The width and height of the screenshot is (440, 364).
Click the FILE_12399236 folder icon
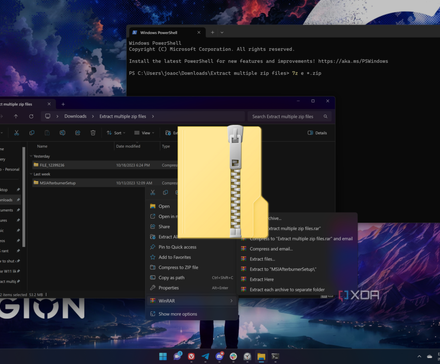[x=36, y=165]
